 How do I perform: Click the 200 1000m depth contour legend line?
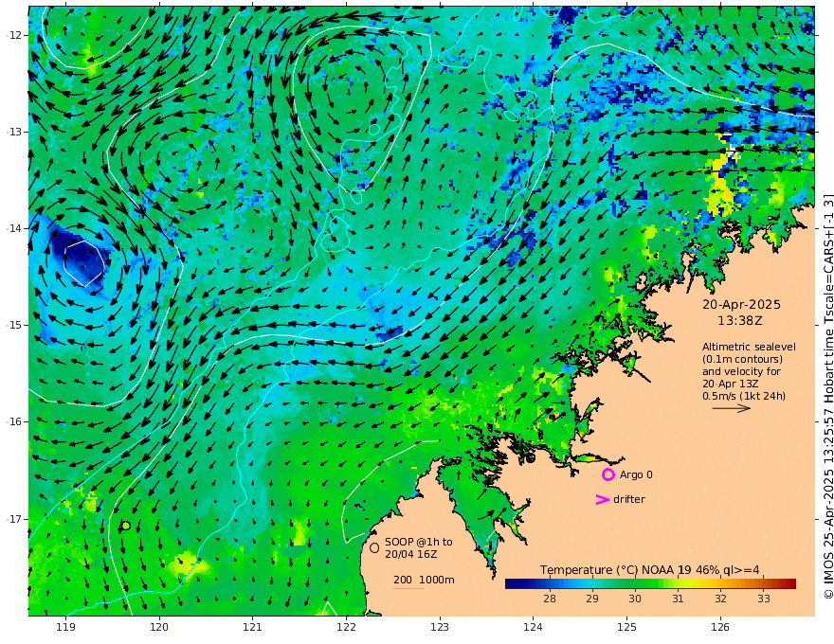pos(408,588)
